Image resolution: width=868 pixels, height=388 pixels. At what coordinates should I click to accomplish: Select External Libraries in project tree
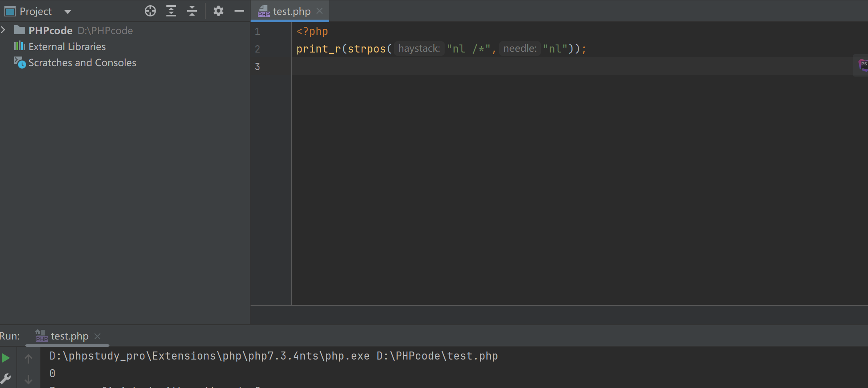(x=67, y=46)
